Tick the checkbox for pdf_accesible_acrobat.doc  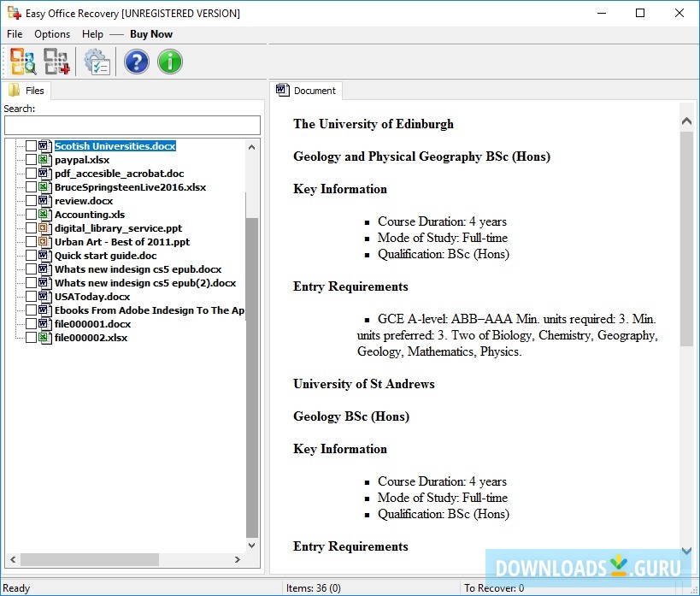31,174
